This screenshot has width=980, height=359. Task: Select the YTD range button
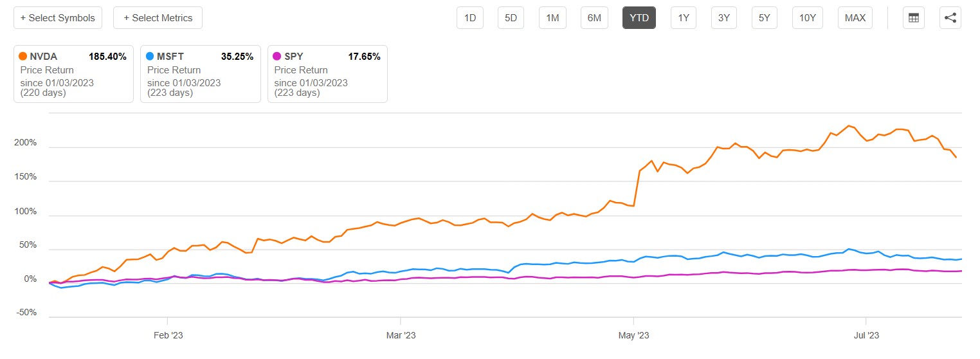639,18
